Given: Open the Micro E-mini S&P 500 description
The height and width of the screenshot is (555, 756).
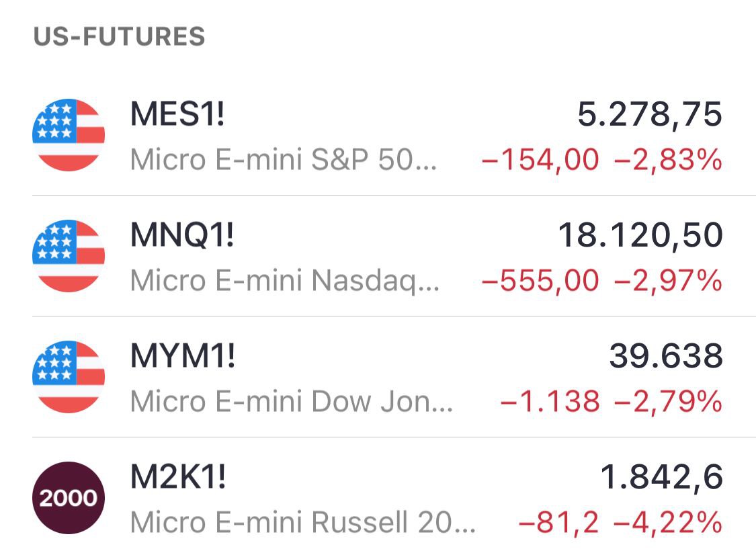Looking at the screenshot, I should click(x=284, y=160).
